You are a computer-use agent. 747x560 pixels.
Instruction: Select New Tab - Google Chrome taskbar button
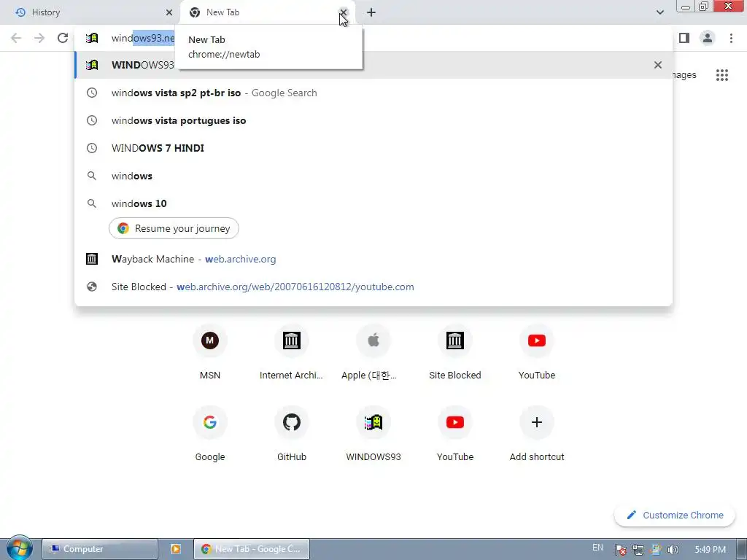click(252, 549)
